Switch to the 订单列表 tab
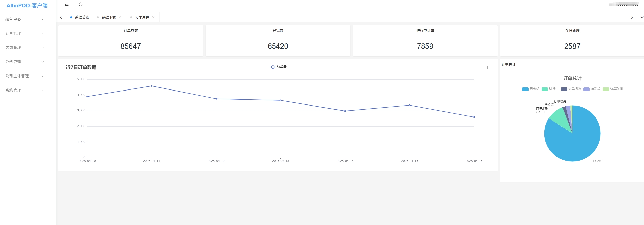Viewport: 644px width, 225px height. tap(142, 17)
